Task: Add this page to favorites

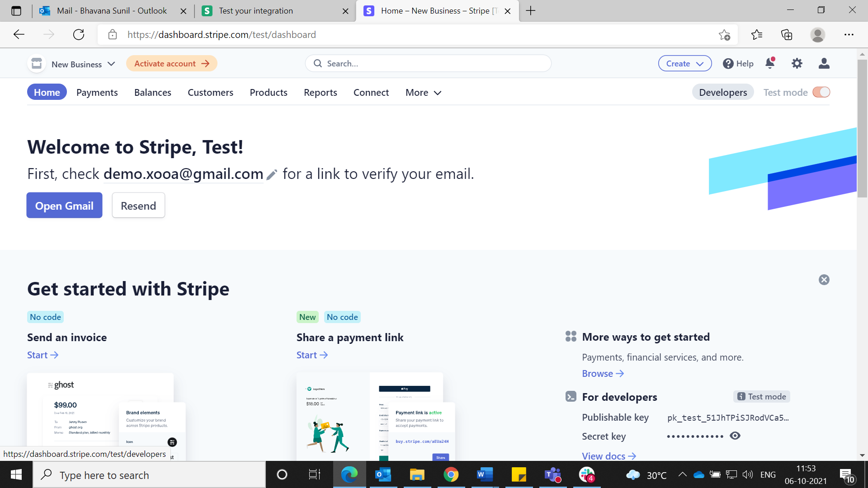Action: click(724, 35)
